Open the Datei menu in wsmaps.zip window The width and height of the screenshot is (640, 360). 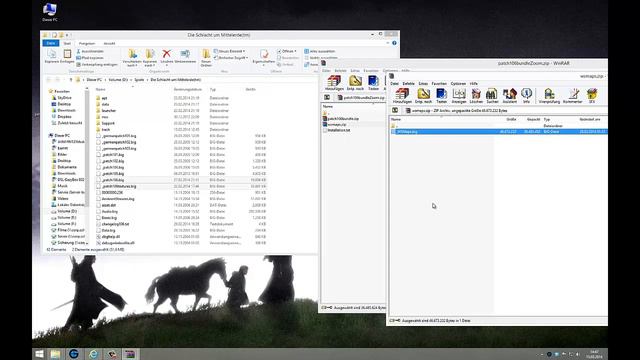[394, 83]
